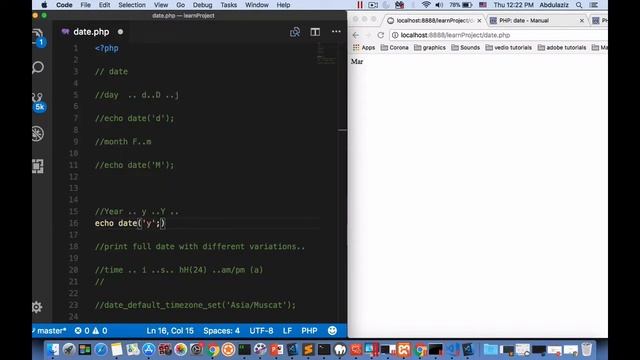Click Ln 16, Col 15 in status bar
640x360 pixels.
click(170, 331)
